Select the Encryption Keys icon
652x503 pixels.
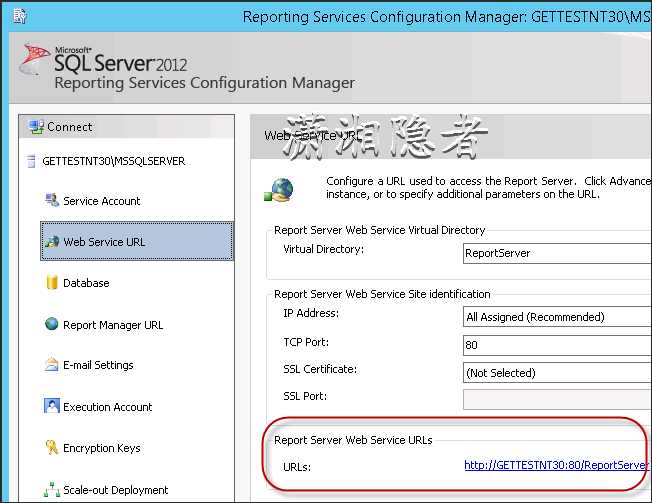pyautogui.click(x=52, y=447)
